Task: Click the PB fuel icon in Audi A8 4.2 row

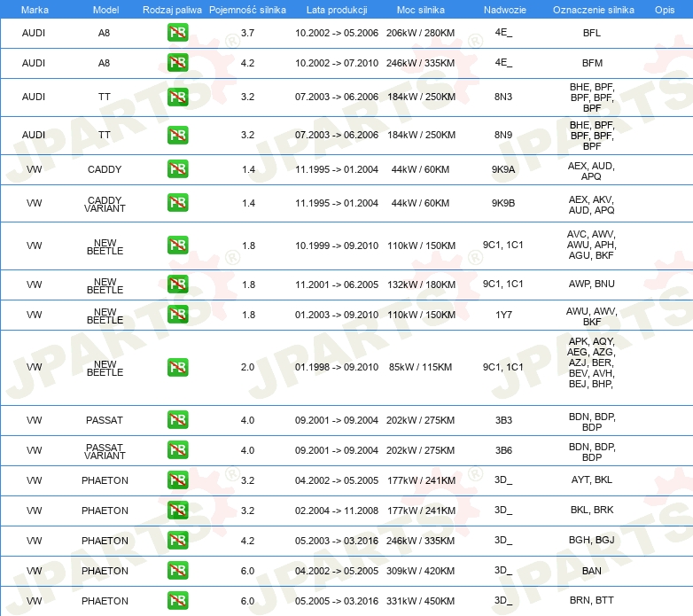Action: (177, 63)
